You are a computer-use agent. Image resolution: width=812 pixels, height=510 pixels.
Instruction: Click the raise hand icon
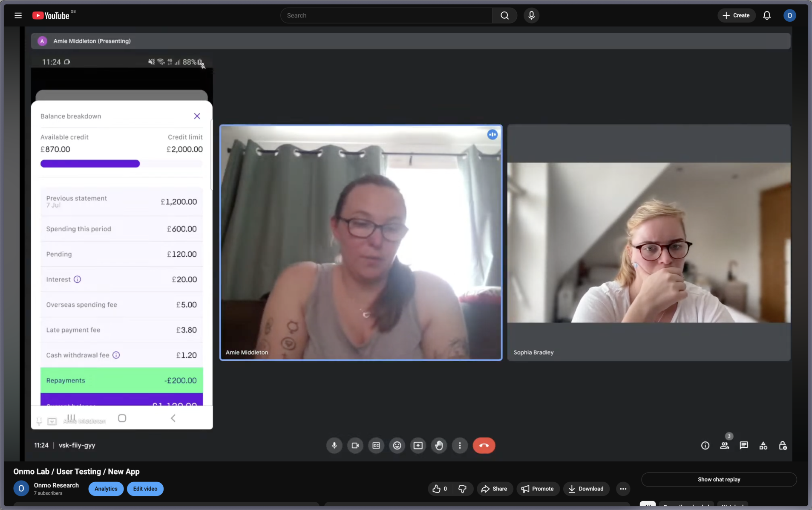[439, 446]
